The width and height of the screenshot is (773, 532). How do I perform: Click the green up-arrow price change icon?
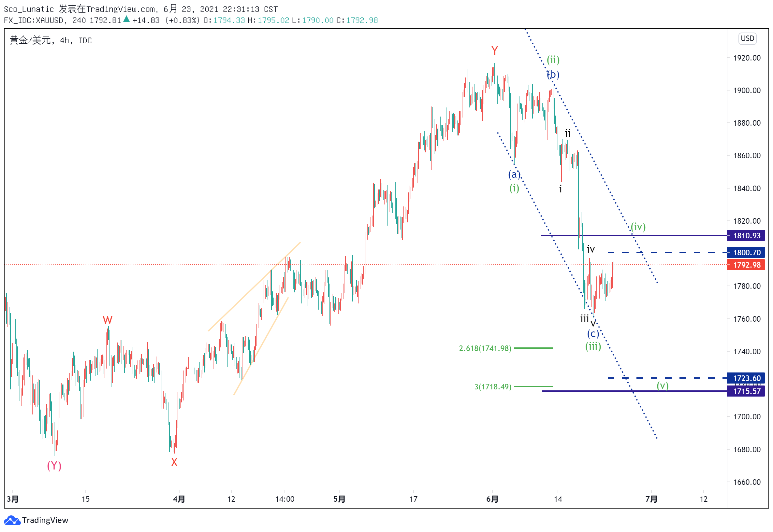coord(126,19)
